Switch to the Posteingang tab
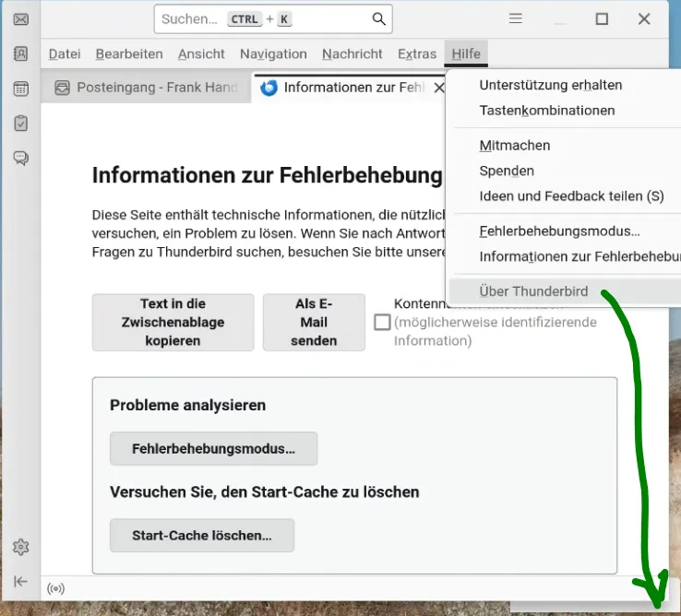 pos(147,88)
